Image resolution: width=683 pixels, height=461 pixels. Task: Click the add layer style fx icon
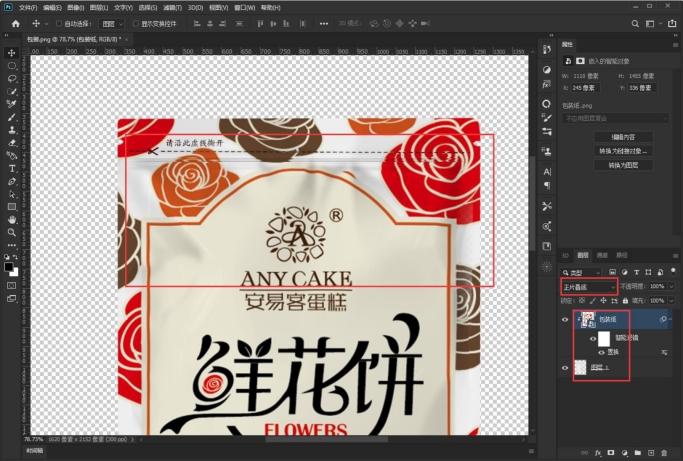tap(598, 453)
